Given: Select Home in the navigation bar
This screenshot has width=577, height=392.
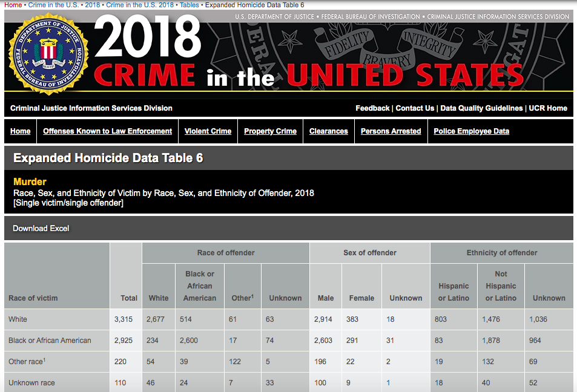Looking at the screenshot, I should (20, 131).
